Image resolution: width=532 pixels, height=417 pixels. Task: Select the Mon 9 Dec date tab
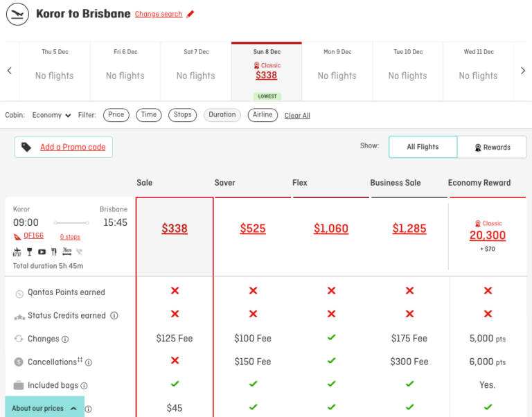coord(337,71)
